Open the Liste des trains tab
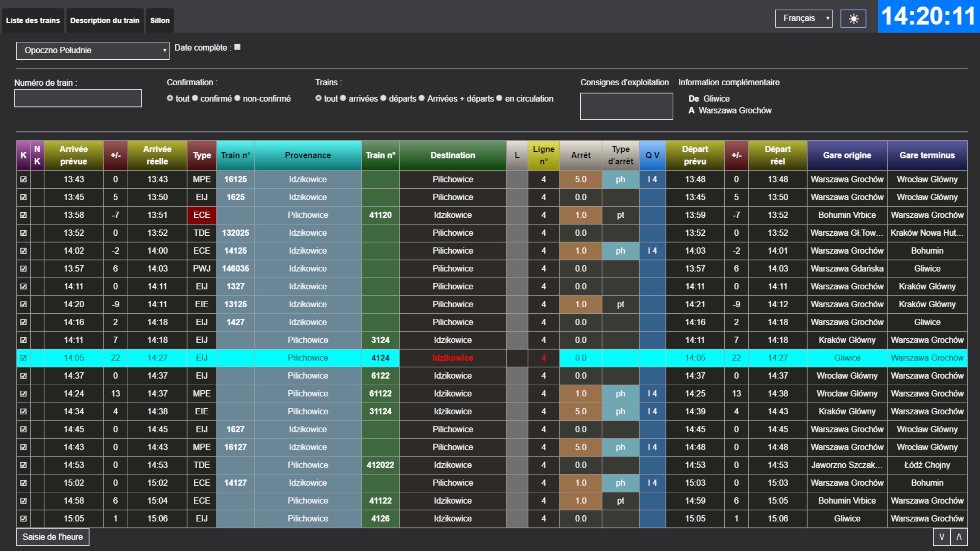980x551 pixels. (33, 20)
